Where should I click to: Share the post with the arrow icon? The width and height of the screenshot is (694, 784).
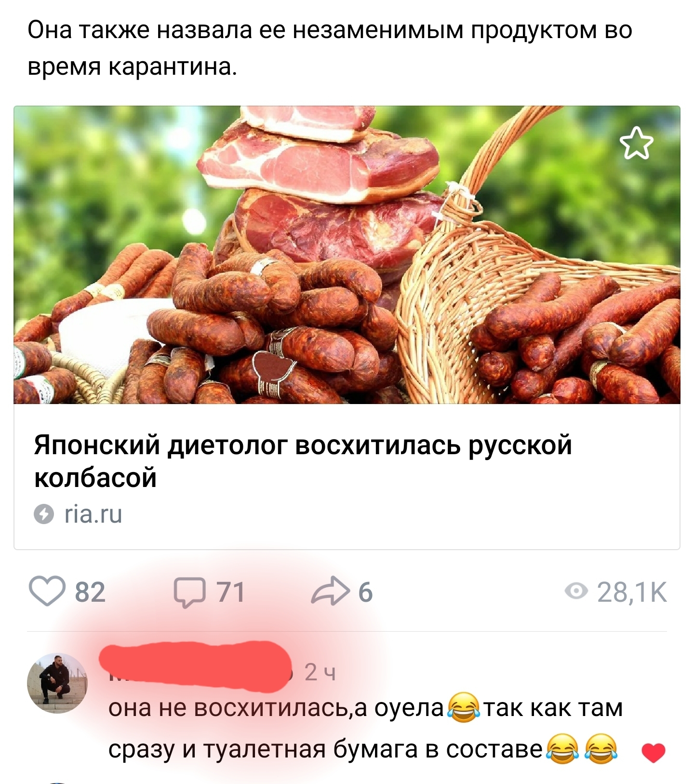[x=330, y=592]
